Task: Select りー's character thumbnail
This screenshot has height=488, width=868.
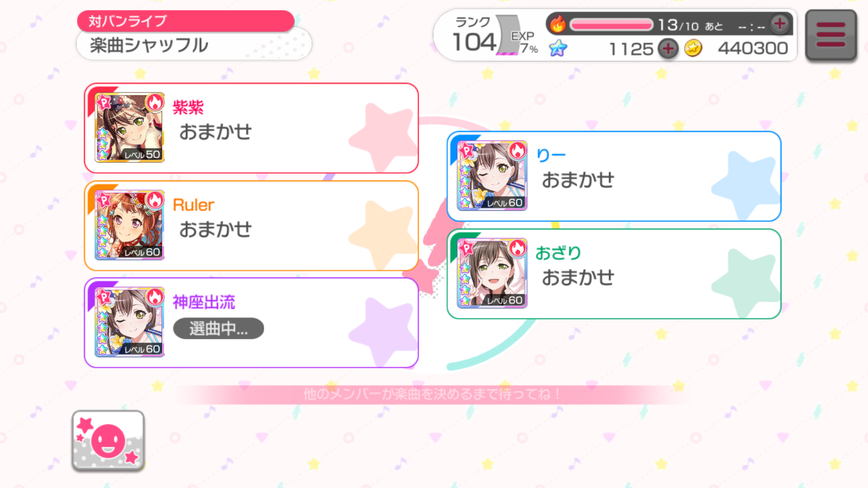Action: click(492, 176)
